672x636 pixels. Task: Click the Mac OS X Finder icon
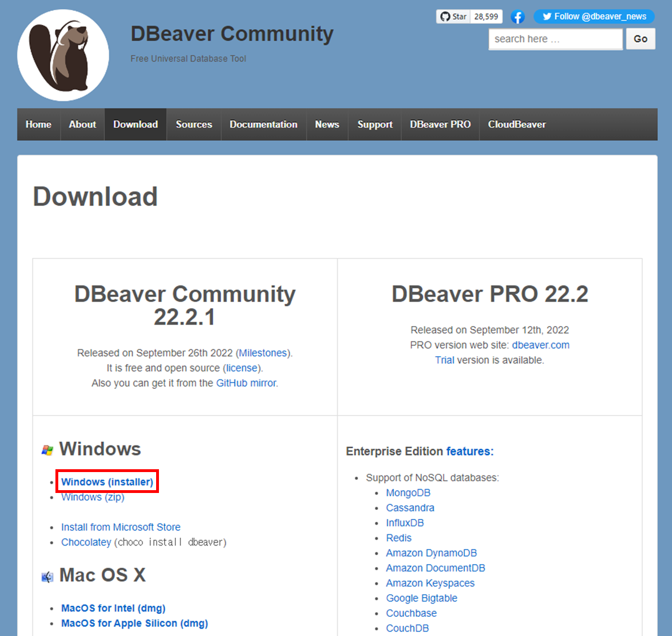pyautogui.click(x=47, y=577)
